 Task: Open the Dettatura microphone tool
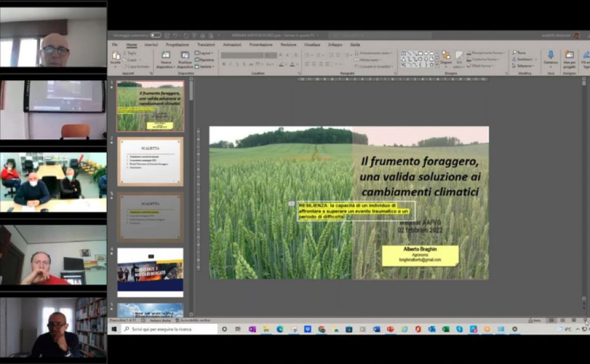(550, 57)
